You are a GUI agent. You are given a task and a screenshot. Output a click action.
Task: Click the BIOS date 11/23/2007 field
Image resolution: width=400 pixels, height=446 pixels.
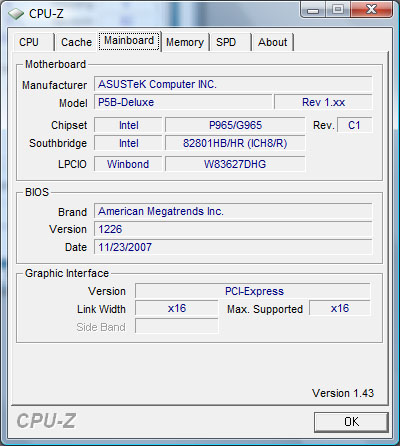[x=233, y=247]
